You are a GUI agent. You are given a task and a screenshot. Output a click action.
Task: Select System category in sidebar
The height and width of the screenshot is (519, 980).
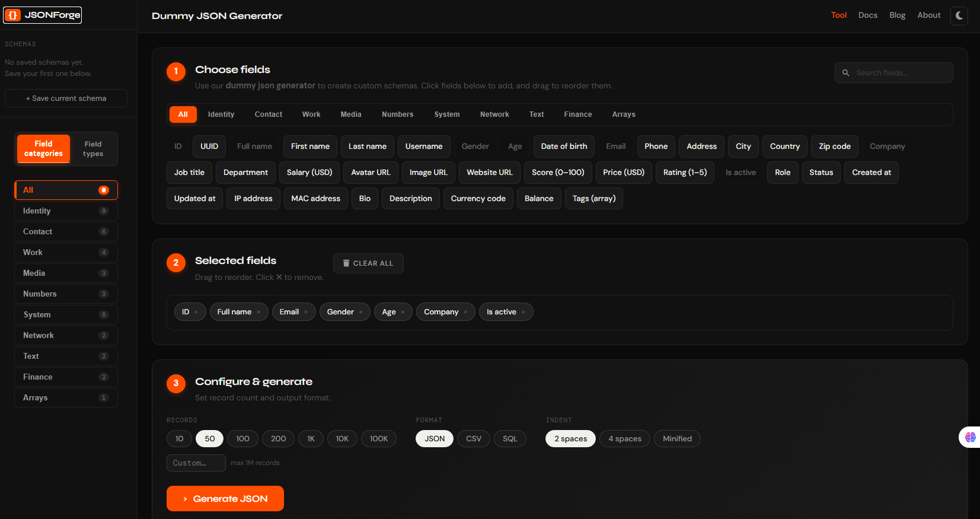pyautogui.click(x=66, y=315)
